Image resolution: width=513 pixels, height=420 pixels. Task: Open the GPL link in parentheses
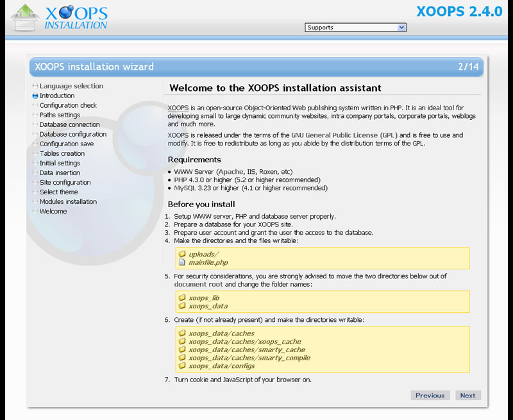(x=389, y=135)
